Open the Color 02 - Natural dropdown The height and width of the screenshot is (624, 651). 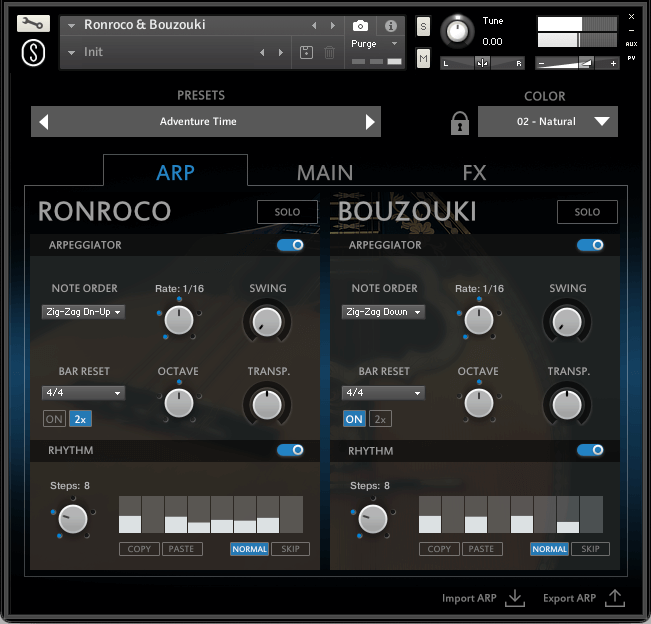(548, 122)
